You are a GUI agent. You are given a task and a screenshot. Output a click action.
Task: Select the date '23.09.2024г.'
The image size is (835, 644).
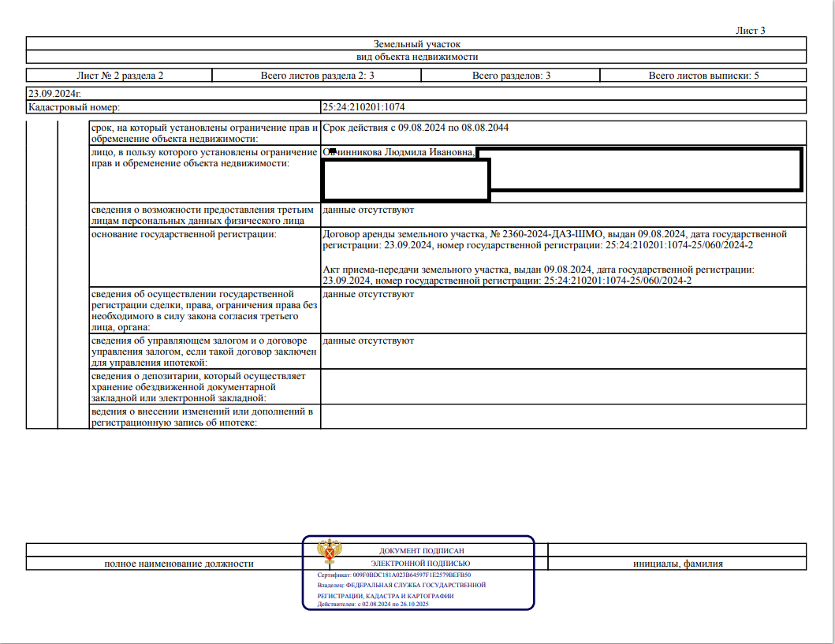54,94
